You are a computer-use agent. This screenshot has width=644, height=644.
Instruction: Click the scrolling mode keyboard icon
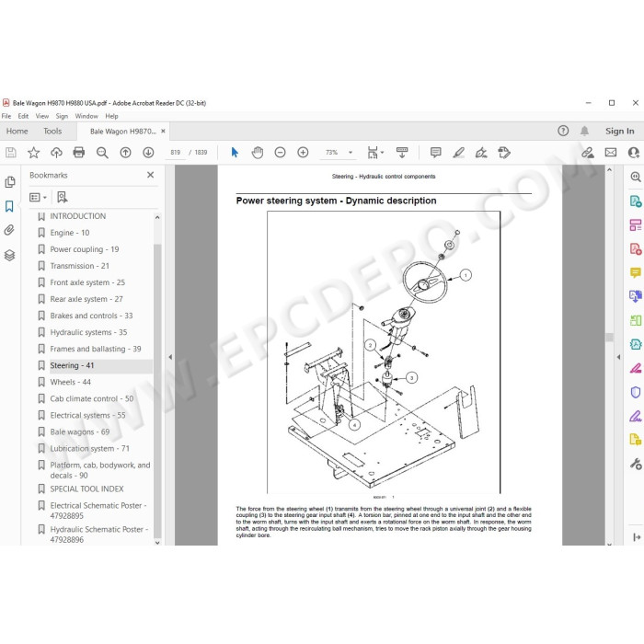coord(402,153)
